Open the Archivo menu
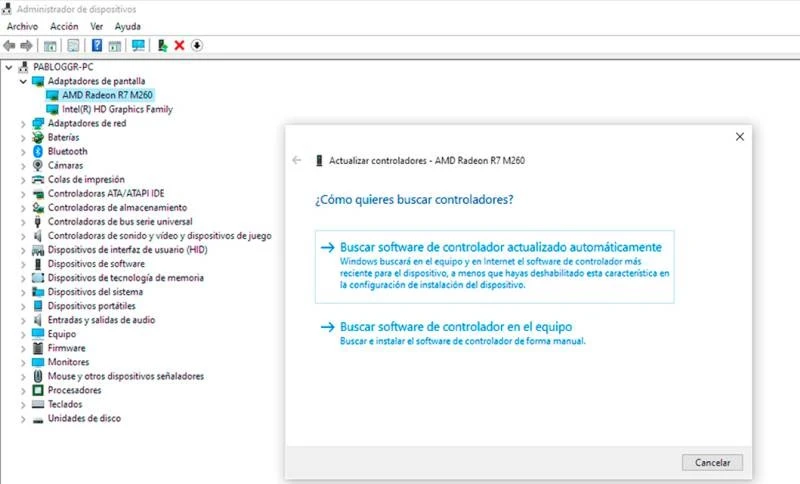Screen dimensions: 800x484 coord(22,26)
